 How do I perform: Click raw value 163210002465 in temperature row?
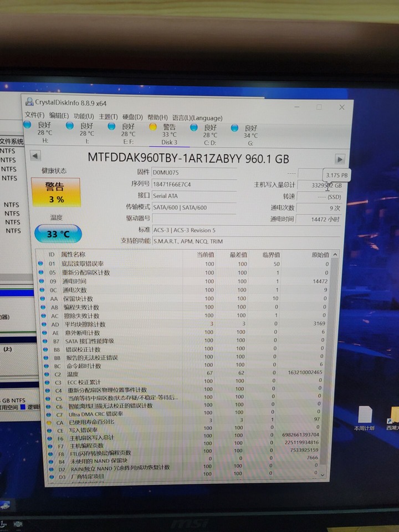tap(305, 372)
